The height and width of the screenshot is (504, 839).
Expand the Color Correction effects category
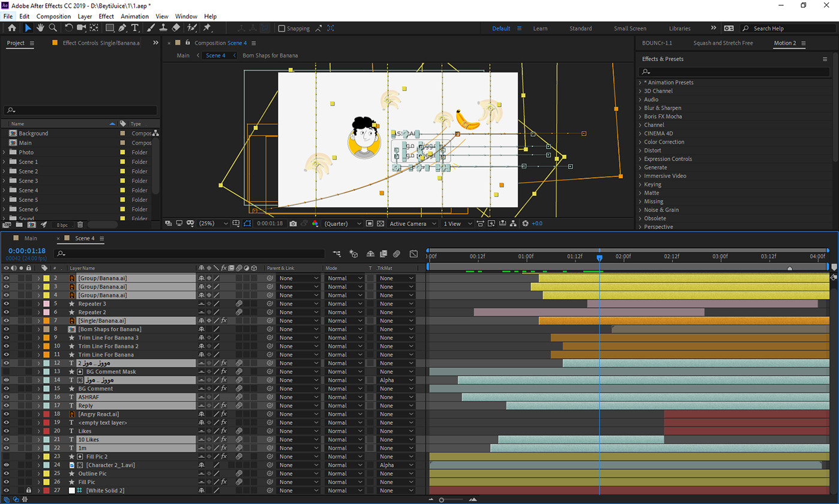640,142
